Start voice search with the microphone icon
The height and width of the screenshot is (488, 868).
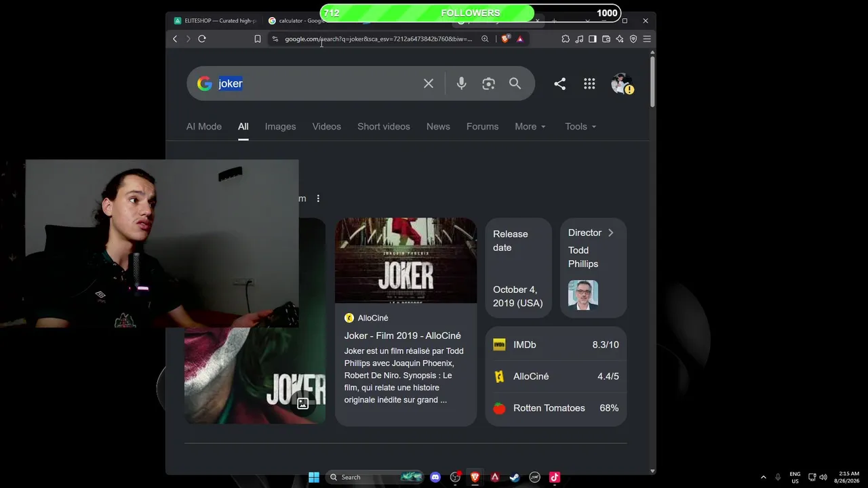tap(461, 83)
